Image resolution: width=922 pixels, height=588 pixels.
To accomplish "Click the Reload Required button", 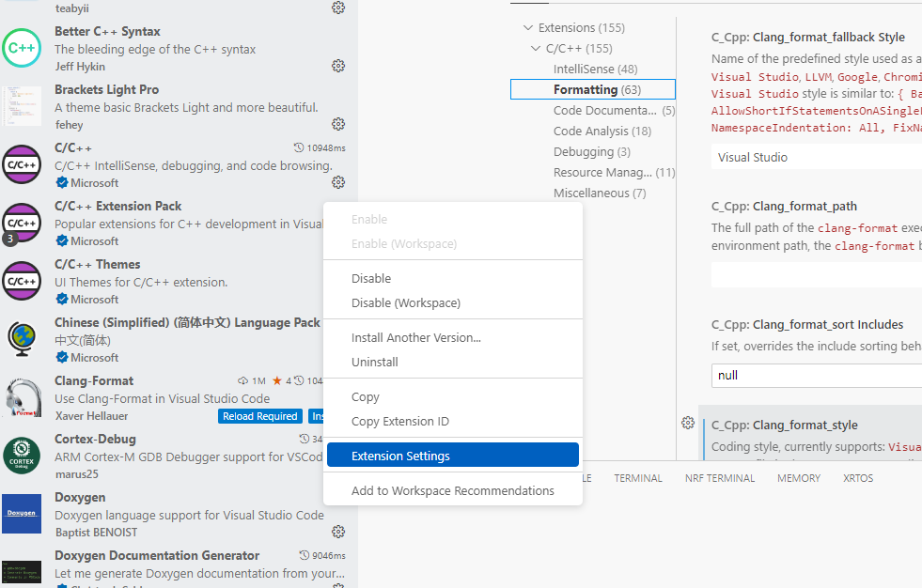I will [x=259, y=416].
